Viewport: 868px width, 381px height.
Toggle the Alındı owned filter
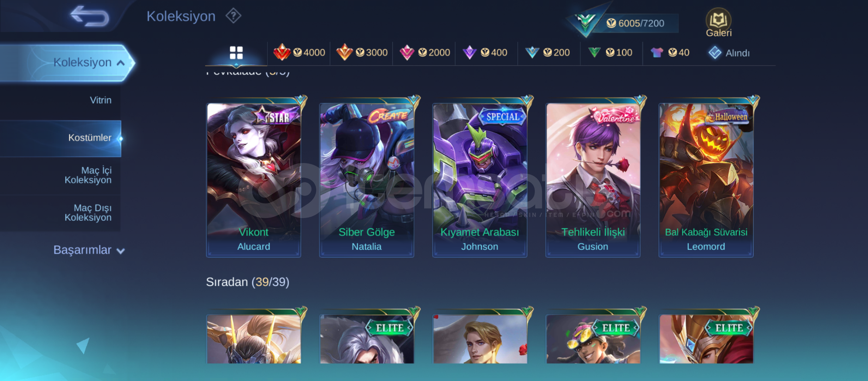coord(729,53)
